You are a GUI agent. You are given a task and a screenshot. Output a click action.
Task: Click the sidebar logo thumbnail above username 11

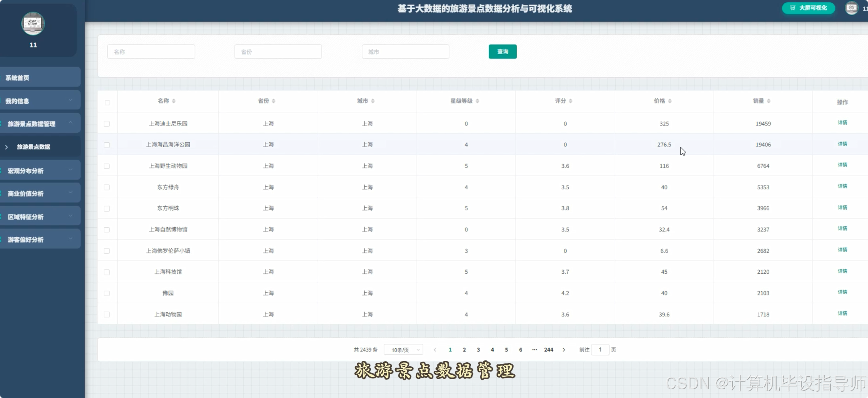pyautogui.click(x=33, y=23)
